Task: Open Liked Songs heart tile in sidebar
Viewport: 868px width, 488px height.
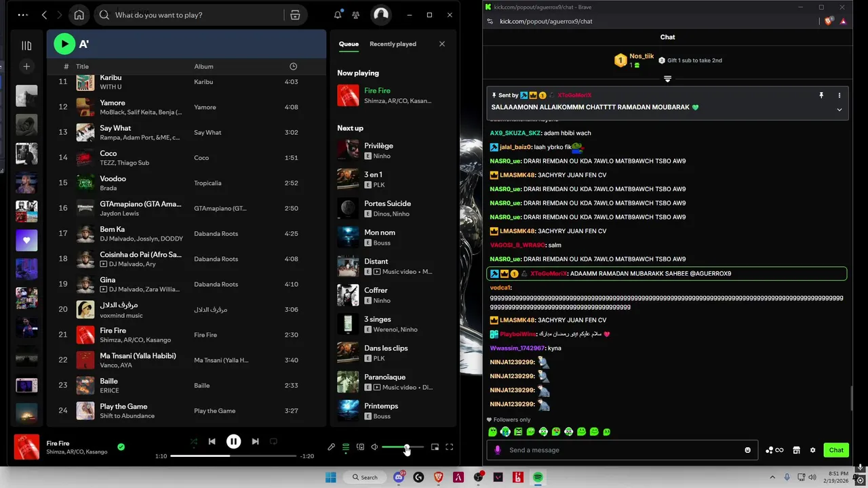Action: click(26, 240)
